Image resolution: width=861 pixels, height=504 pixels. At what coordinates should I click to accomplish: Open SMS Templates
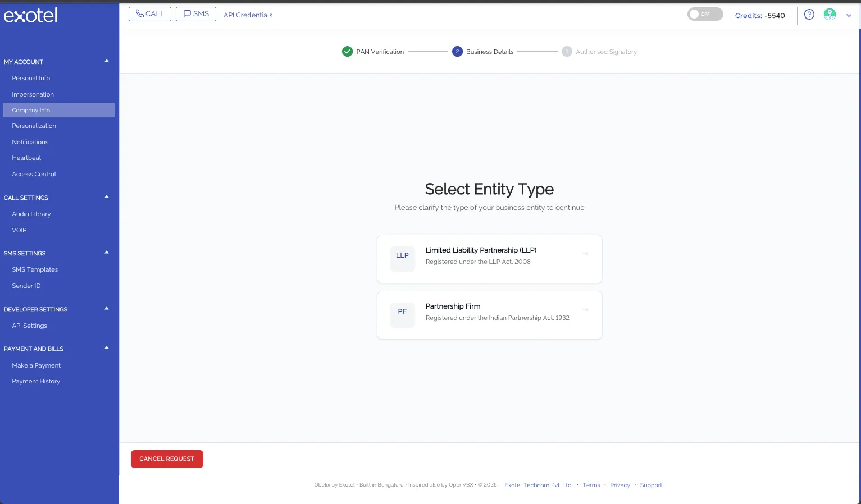35,269
